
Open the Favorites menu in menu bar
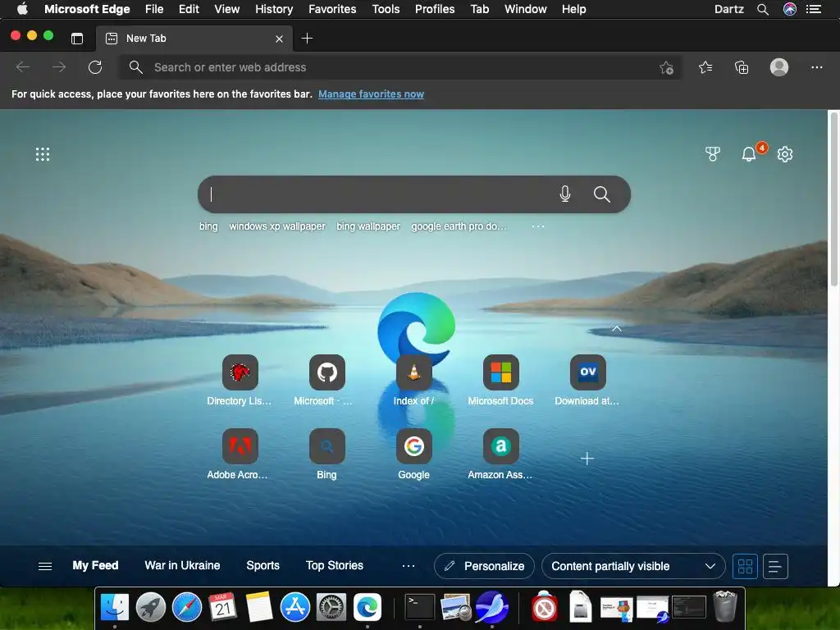[332, 9]
